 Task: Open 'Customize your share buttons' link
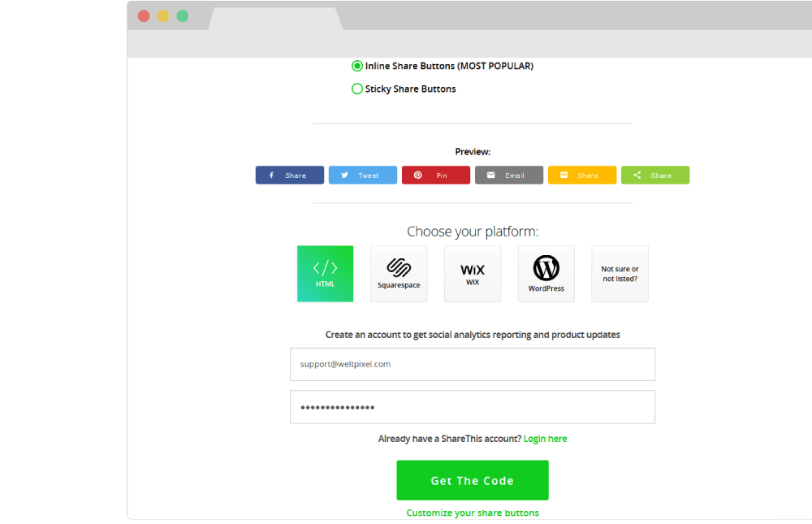(x=472, y=513)
